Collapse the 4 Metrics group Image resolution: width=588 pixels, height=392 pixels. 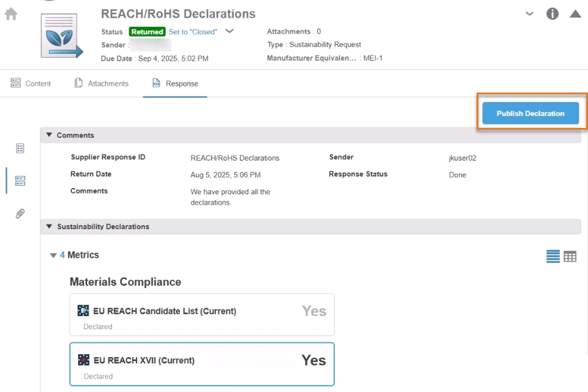click(x=53, y=255)
